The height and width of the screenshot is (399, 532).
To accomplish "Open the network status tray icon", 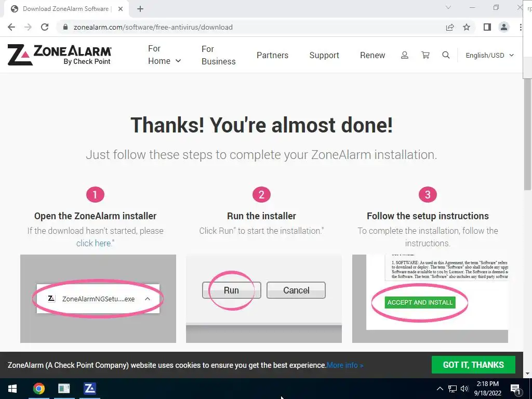I will coord(453,389).
